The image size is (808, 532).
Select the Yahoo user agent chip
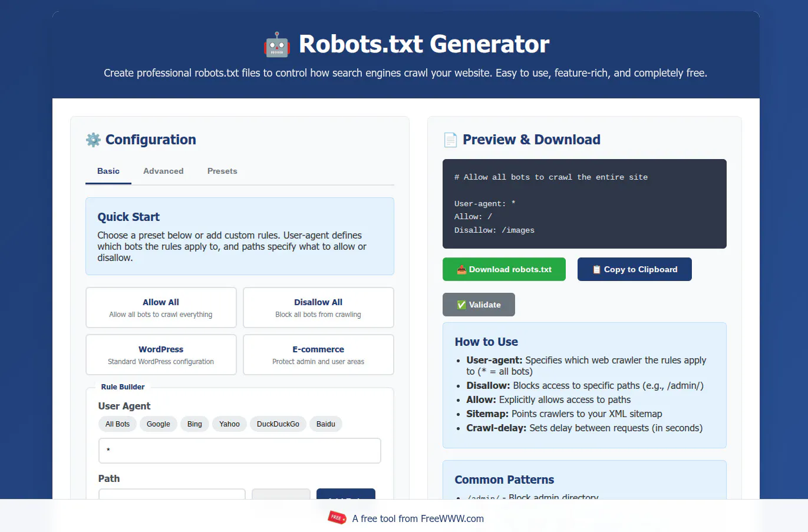coord(229,424)
